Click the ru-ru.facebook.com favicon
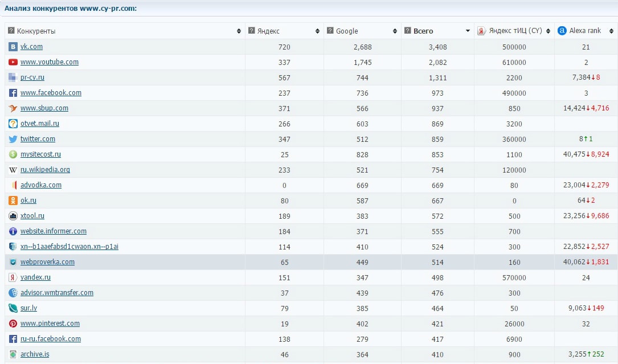618x364 pixels. 13,339
